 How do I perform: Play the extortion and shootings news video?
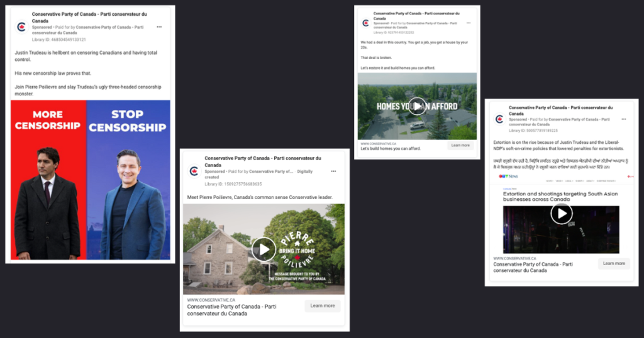[562, 214]
